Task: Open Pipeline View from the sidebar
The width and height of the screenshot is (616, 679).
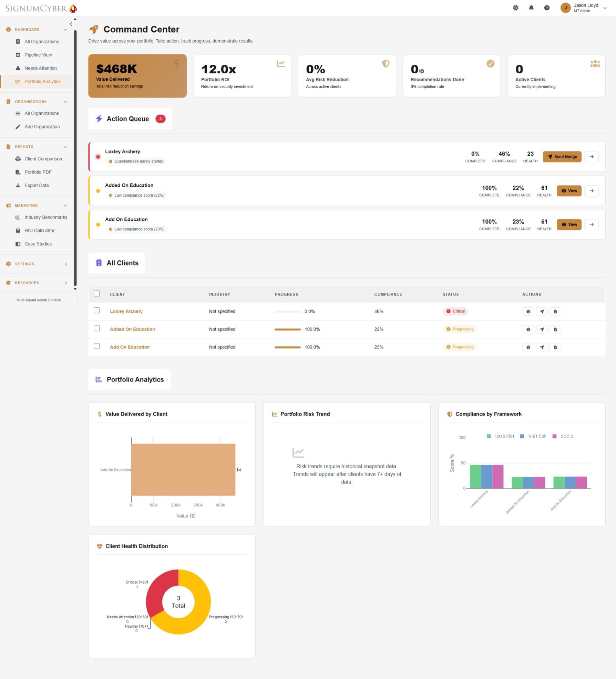Action: pyautogui.click(x=38, y=55)
